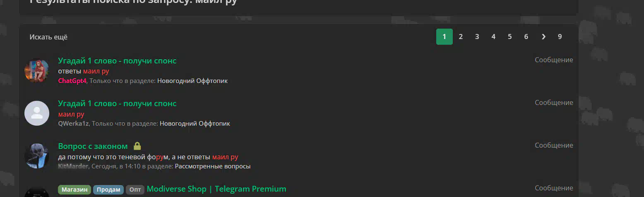The image size is (644, 197).
Task: Open ChatGpt4 user avatar
Action: (37, 71)
